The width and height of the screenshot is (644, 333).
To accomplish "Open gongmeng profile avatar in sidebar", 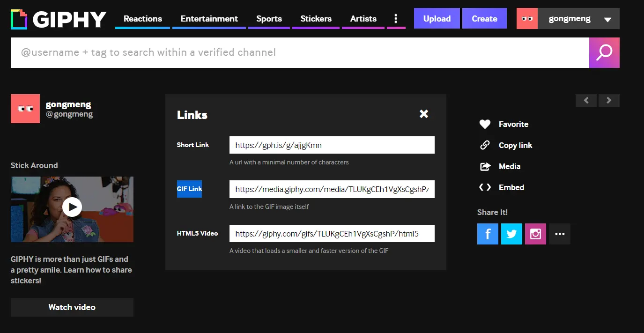I will click(25, 109).
